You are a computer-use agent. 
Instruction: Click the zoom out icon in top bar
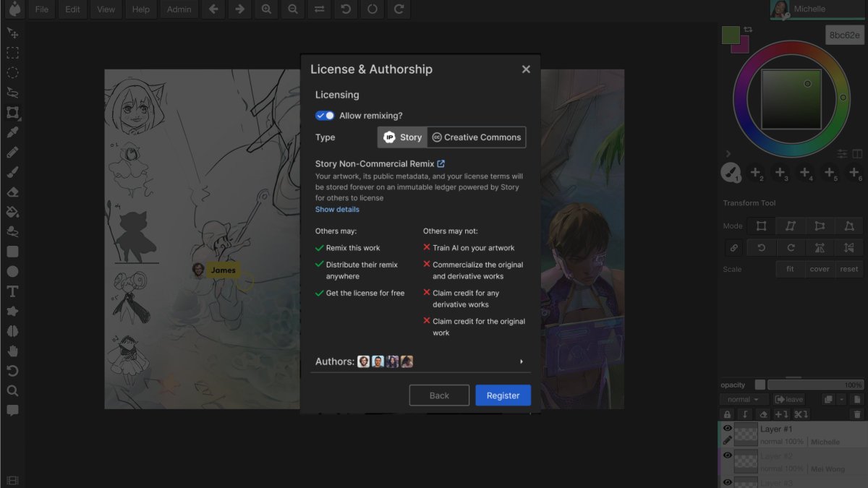click(292, 9)
